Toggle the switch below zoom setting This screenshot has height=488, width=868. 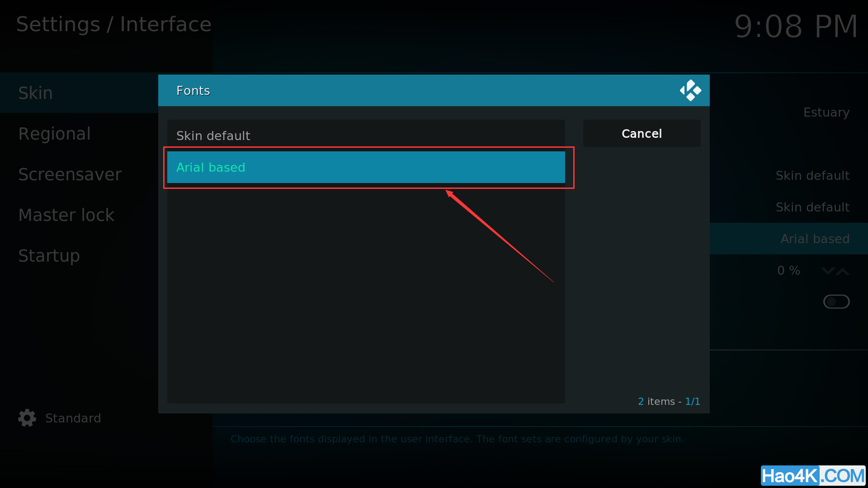pyautogui.click(x=836, y=301)
